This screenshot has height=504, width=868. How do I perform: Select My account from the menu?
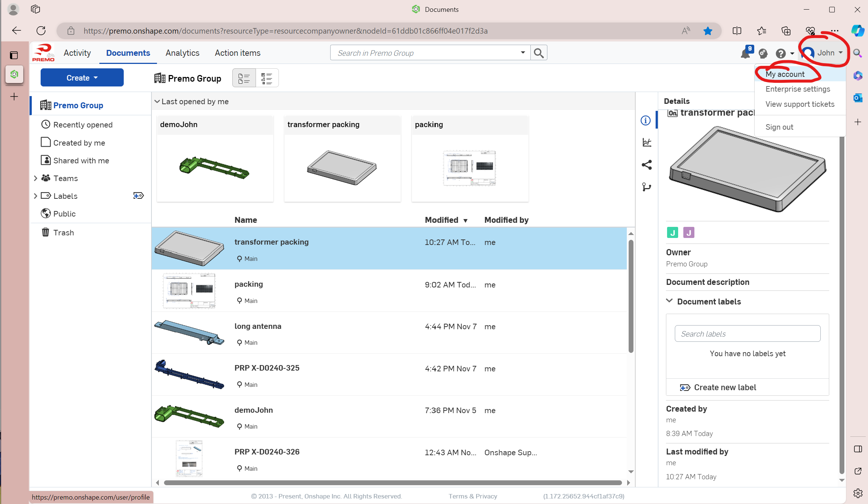[x=785, y=74]
